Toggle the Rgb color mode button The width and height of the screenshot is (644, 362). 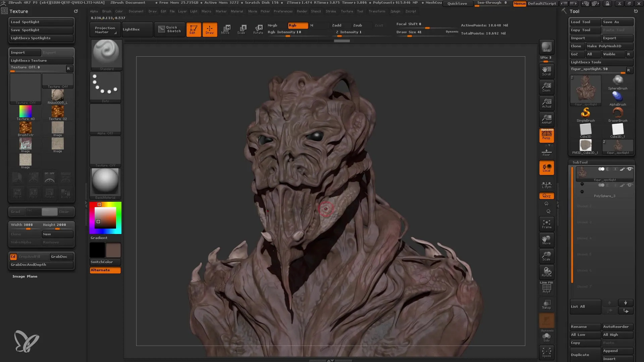point(292,25)
